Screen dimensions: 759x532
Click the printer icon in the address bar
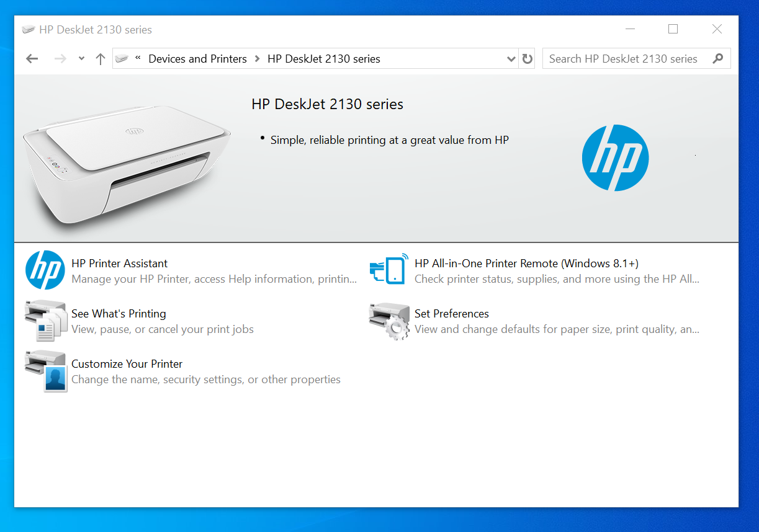pos(122,59)
